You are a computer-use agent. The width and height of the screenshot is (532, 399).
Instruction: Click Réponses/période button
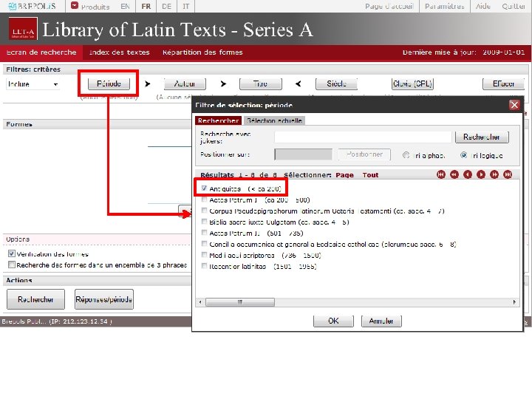104,299
